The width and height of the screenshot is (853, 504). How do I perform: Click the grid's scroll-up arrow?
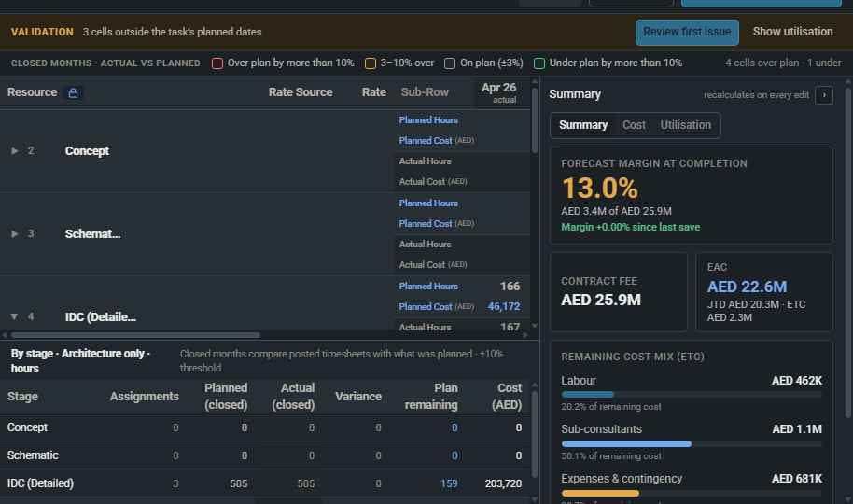(x=535, y=81)
